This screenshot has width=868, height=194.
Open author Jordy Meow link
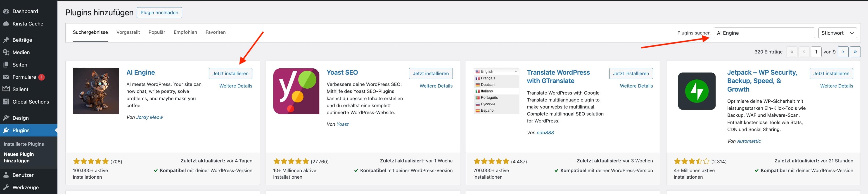149,117
